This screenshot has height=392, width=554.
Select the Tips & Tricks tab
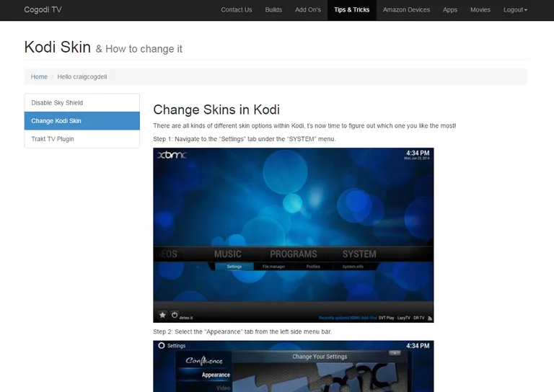[x=351, y=10]
